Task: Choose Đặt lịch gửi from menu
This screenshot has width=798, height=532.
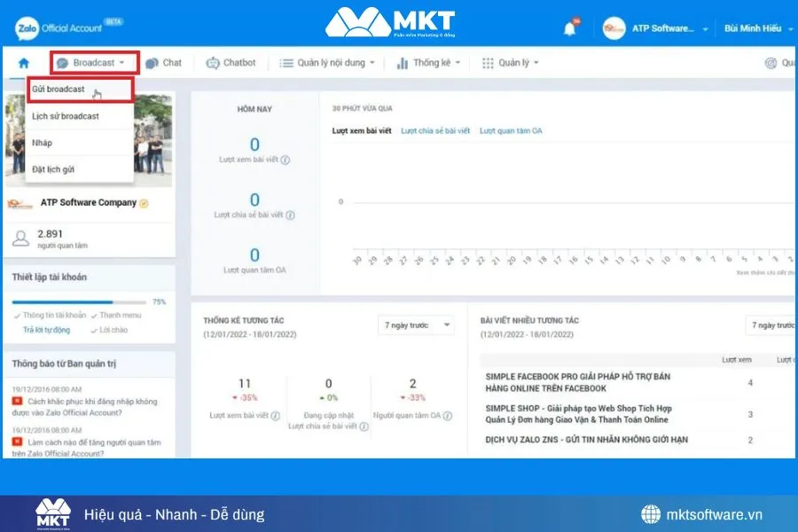Action: 53,169
